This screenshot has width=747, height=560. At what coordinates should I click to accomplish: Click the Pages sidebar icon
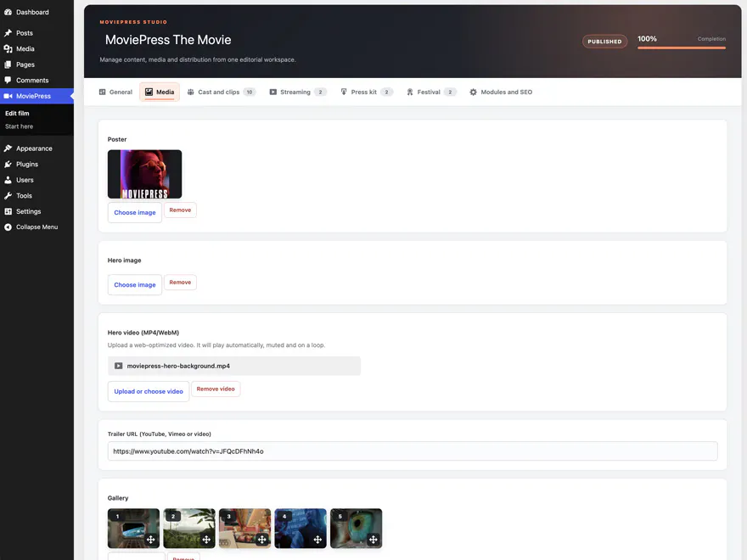[x=8, y=64]
